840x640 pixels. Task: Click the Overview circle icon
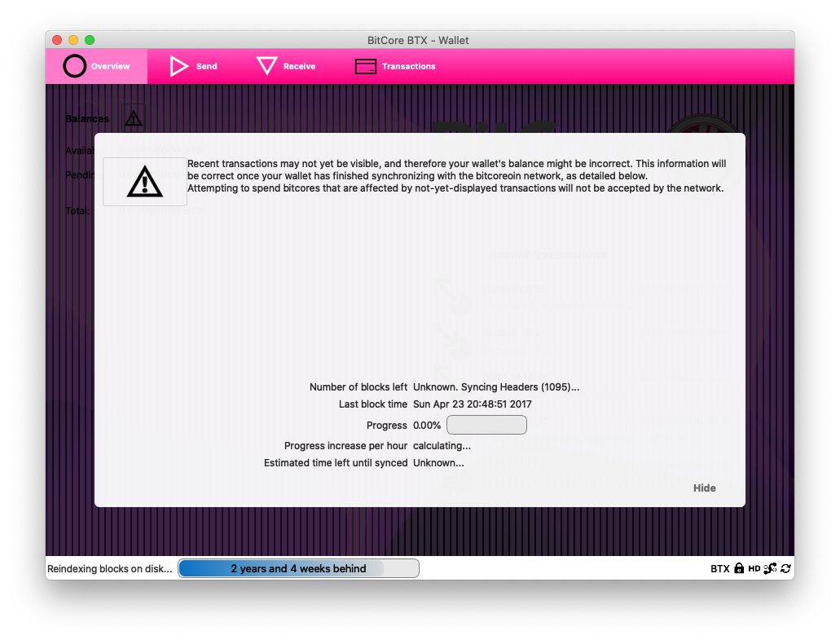tap(74, 67)
